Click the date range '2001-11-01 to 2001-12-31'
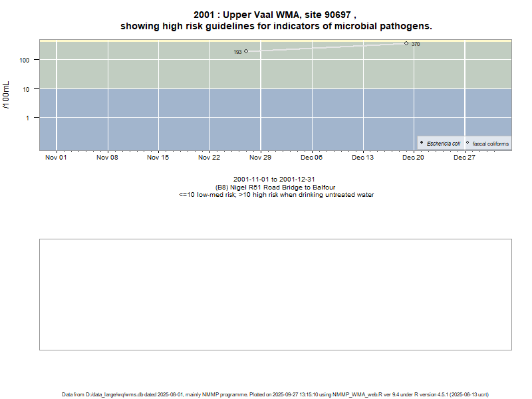The width and height of the screenshot is (532, 399). (275, 180)
